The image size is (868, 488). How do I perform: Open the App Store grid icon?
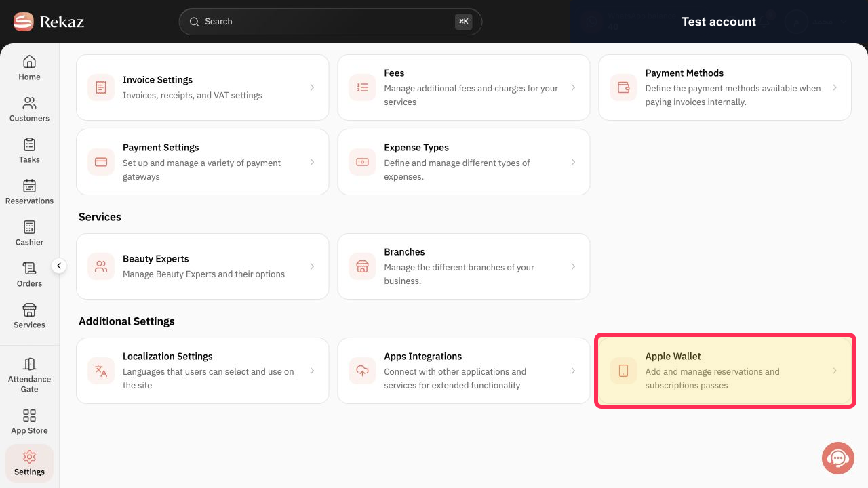coord(29,415)
